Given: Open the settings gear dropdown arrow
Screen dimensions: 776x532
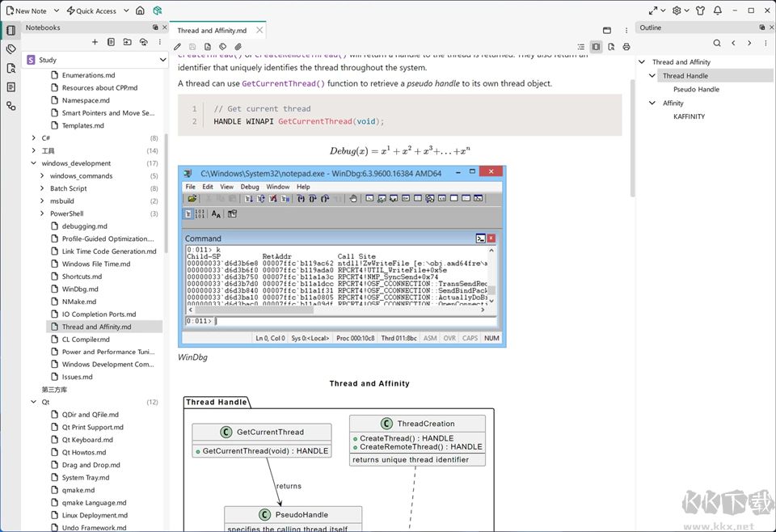Looking at the screenshot, I should coord(686,11).
